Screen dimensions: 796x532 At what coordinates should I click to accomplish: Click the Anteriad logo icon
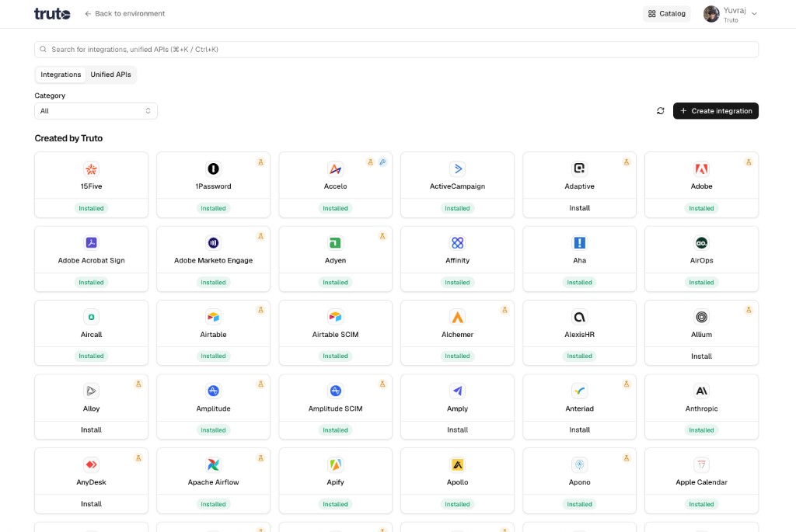[x=579, y=391]
